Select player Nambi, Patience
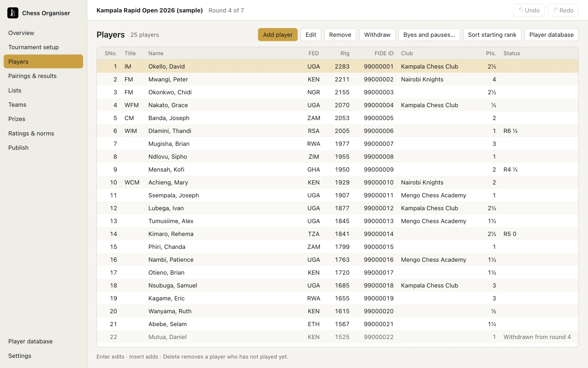This screenshot has height=368, width=588. [338, 259]
